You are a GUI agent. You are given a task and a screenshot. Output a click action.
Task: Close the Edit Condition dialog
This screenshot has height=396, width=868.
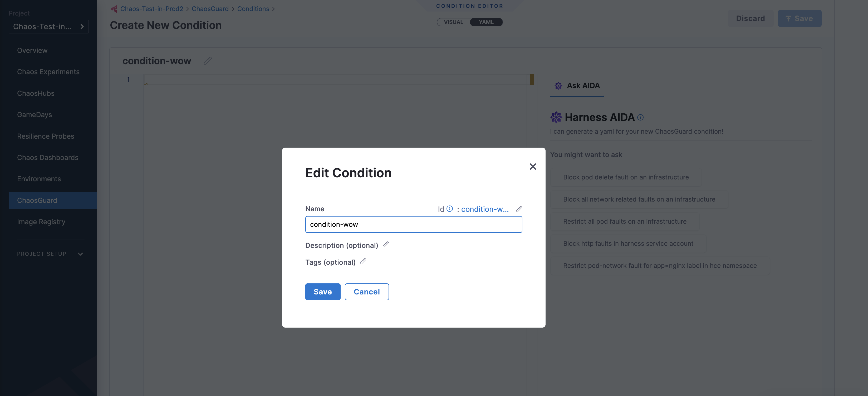tap(532, 167)
